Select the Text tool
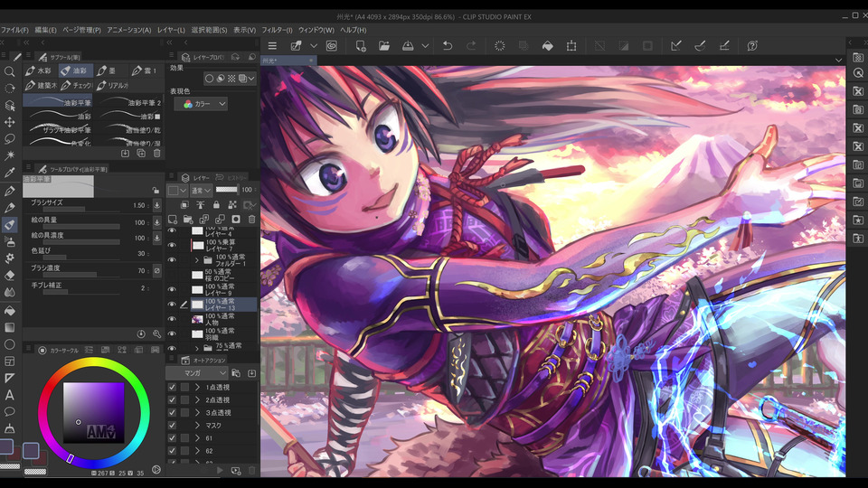Image resolution: width=868 pixels, height=488 pixels. [10, 394]
